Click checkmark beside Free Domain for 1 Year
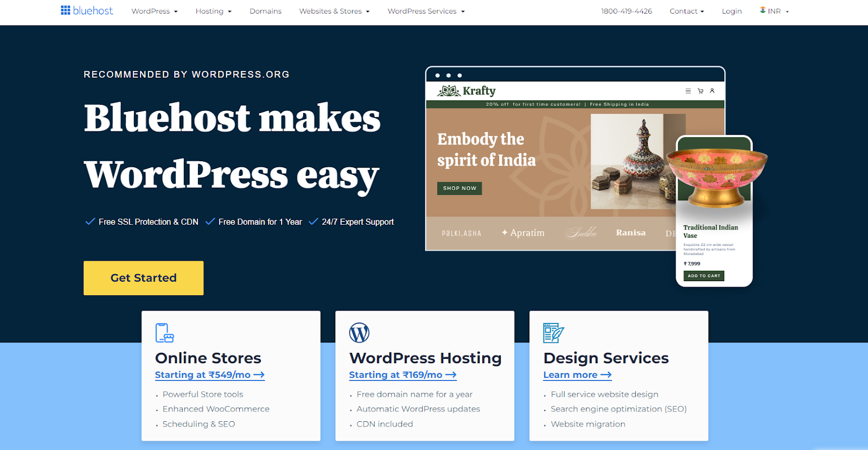868x450 pixels. coord(210,221)
